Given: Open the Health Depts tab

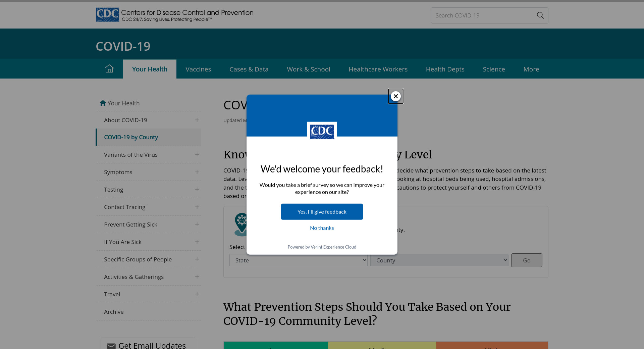Looking at the screenshot, I should click(445, 69).
